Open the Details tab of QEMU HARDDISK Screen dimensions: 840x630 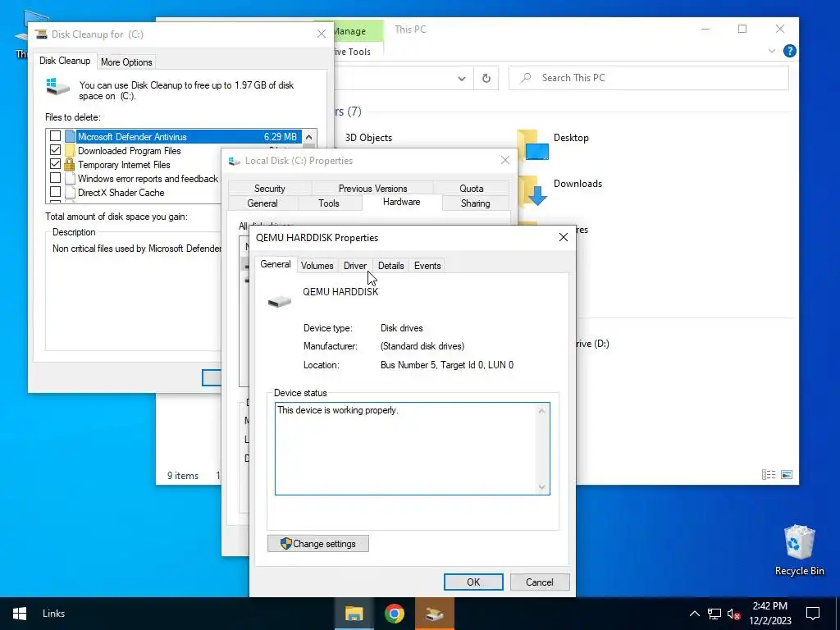pyautogui.click(x=390, y=266)
